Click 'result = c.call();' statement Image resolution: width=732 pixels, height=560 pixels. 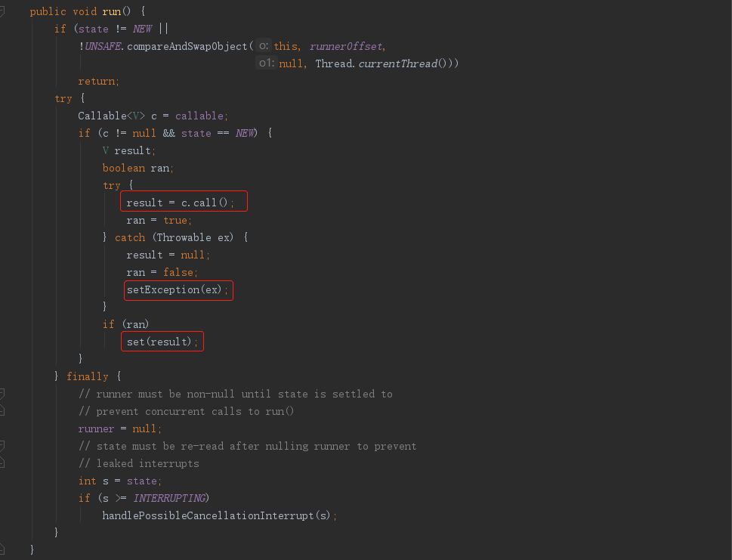(x=180, y=203)
